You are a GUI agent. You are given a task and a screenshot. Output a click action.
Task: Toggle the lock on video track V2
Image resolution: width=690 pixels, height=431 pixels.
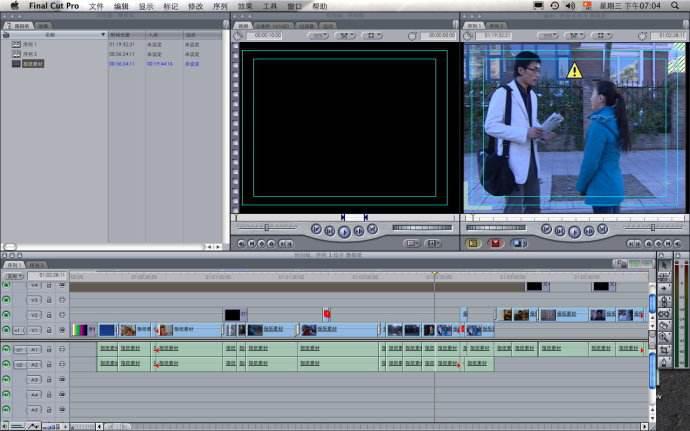48,314
